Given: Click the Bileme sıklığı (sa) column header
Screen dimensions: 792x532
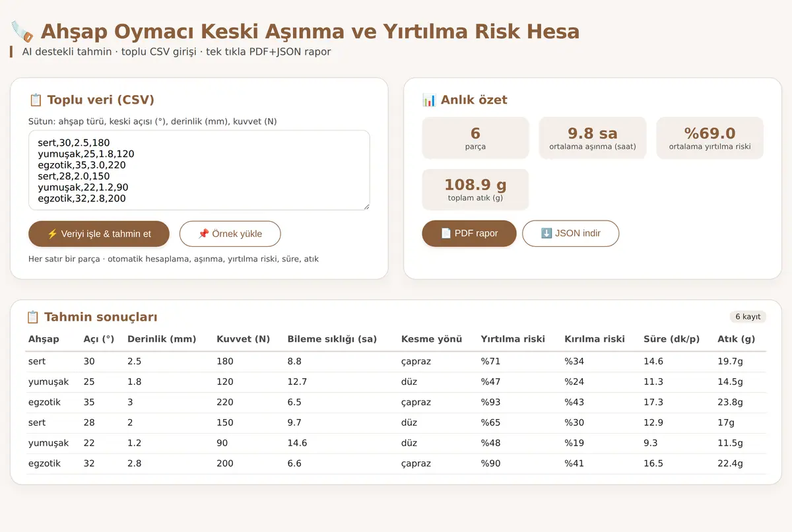Looking at the screenshot, I should (x=332, y=339).
